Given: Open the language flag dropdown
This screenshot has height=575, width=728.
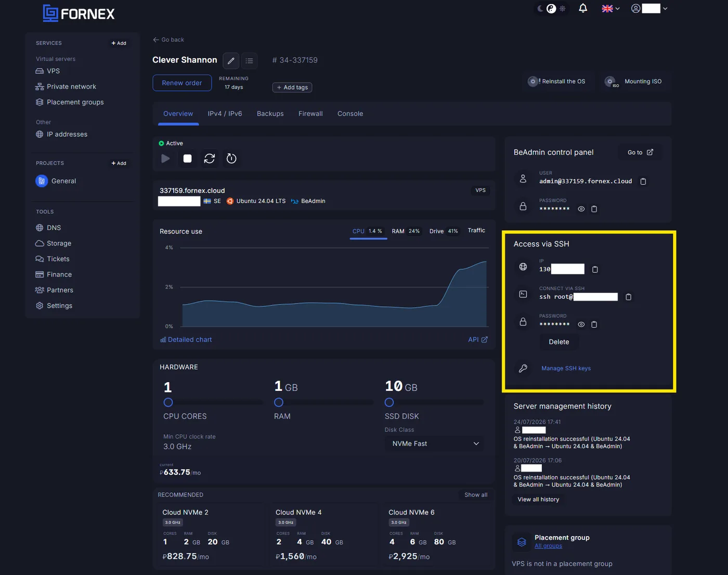Looking at the screenshot, I should pos(610,8).
